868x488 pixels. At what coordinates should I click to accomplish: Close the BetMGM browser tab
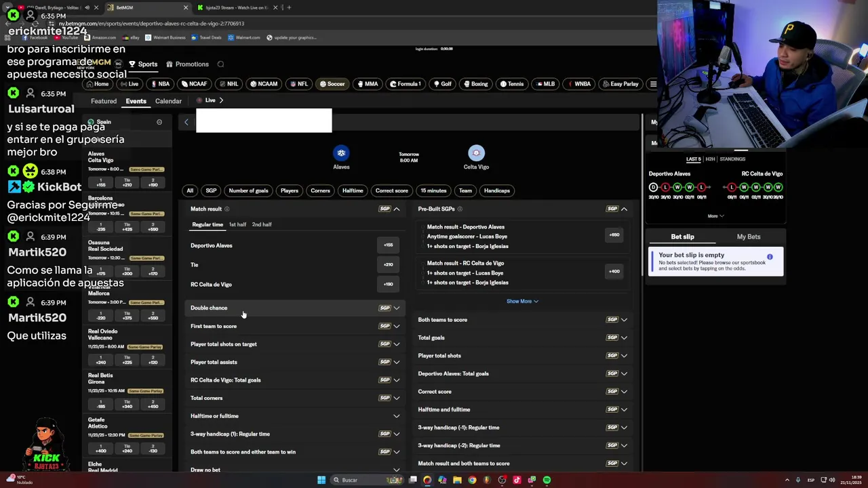pos(186,7)
